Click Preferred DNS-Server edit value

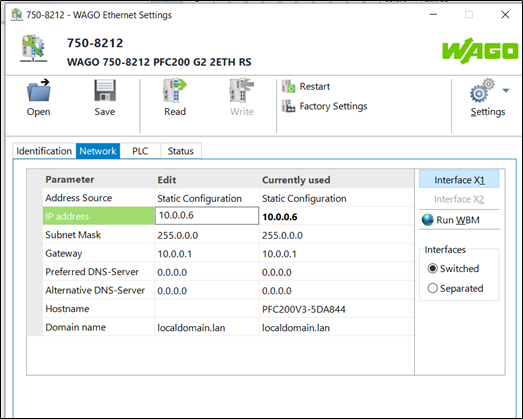[172, 272]
